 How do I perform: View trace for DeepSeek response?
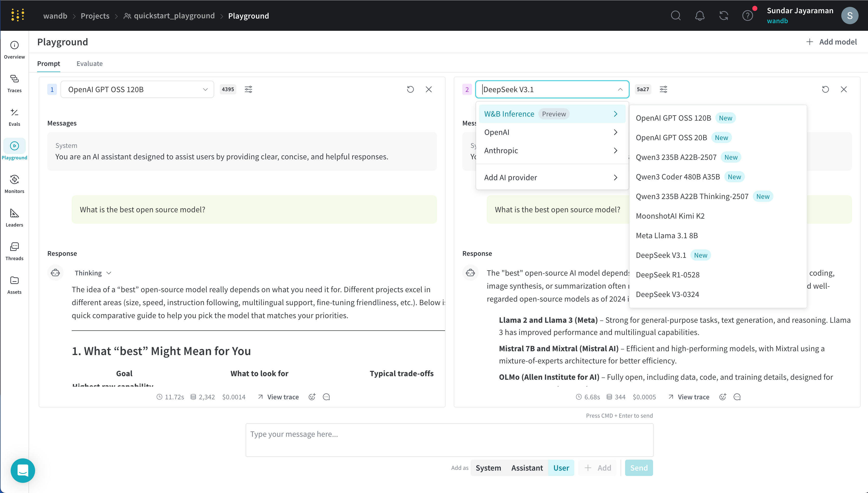point(689,397)
